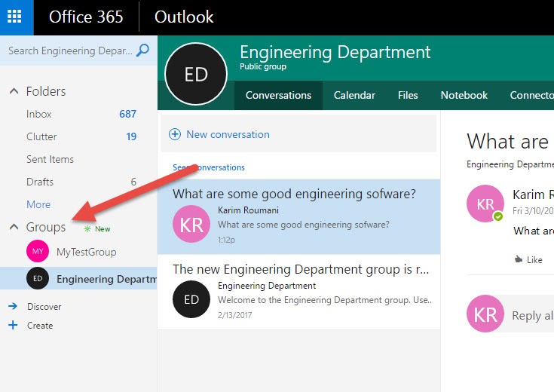
Task: Click the Create plus icon
Action: (x=13, y=325)
